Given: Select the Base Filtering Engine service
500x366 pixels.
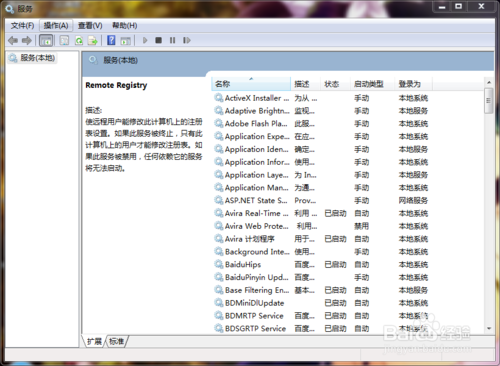Looking at the screenshot, I should (321, 290).
